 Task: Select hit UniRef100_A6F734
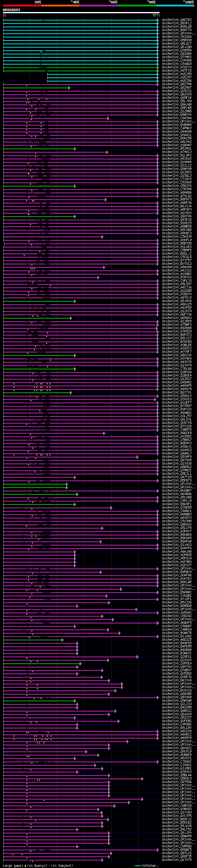(x=177, y=315)
